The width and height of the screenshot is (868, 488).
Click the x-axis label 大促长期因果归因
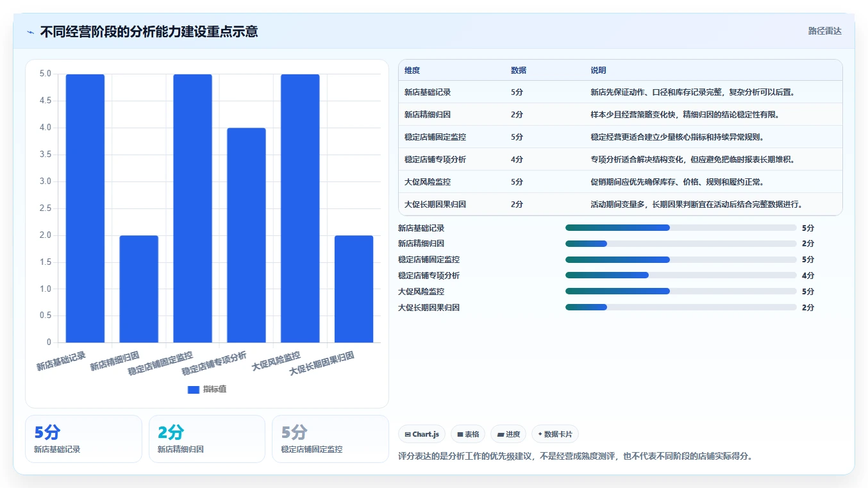tap(322, 363)
